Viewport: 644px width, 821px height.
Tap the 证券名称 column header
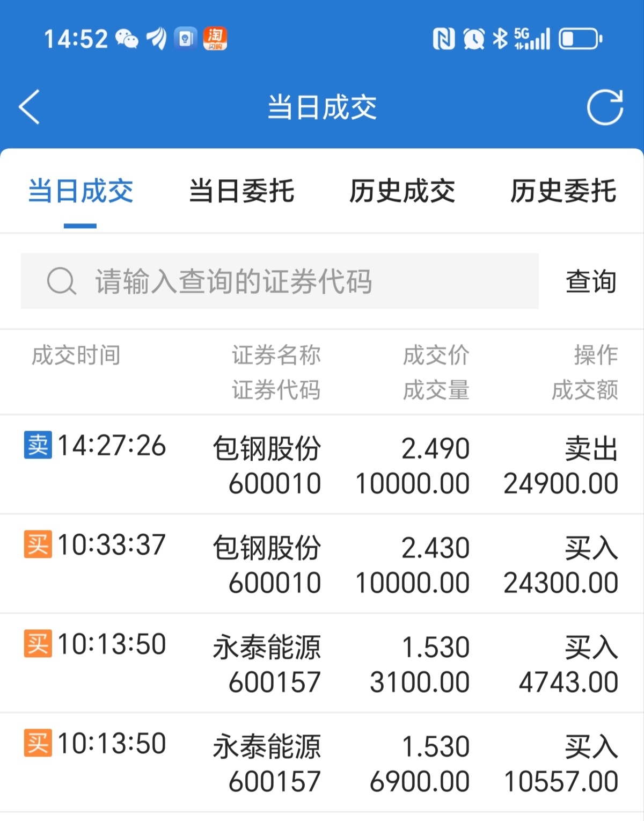pos(276,355)
